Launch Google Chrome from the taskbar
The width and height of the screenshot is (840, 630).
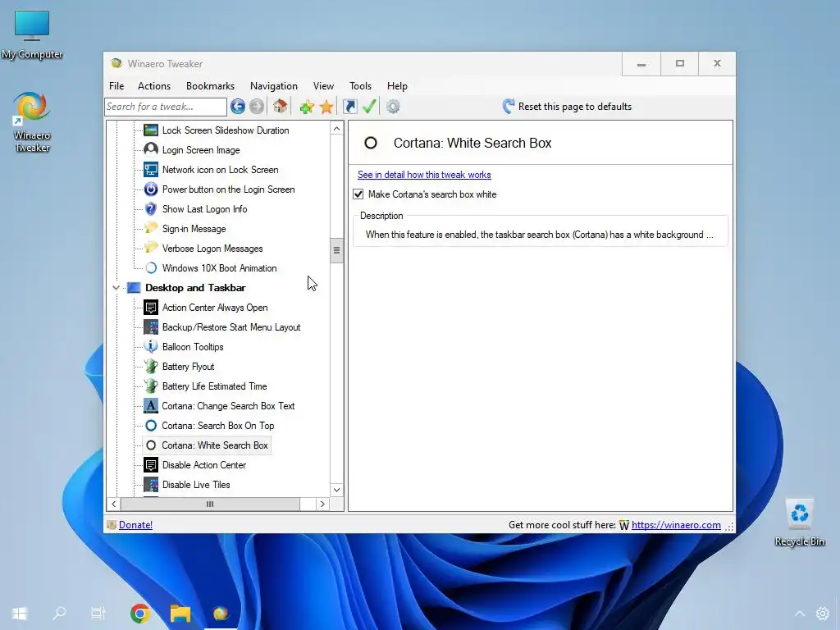click(139, 614)
